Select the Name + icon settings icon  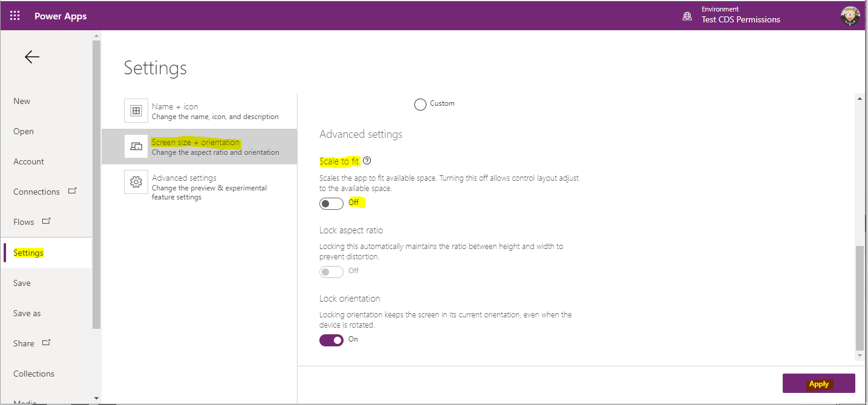[x=135, y=111]
